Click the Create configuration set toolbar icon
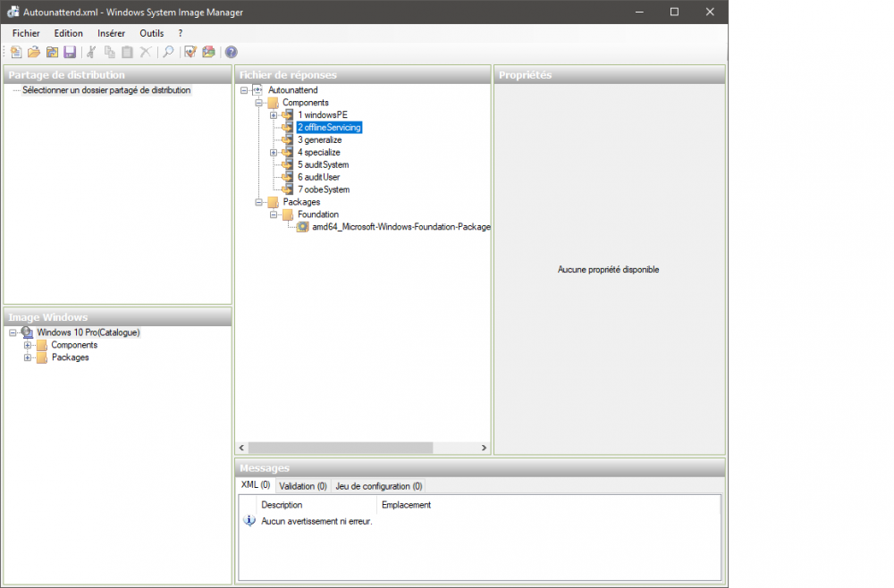 [x=208, y=52]
